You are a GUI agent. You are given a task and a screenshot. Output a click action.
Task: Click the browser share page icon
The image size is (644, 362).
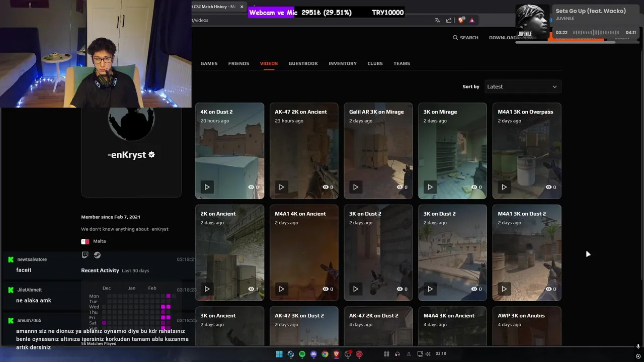click(449, 20)
